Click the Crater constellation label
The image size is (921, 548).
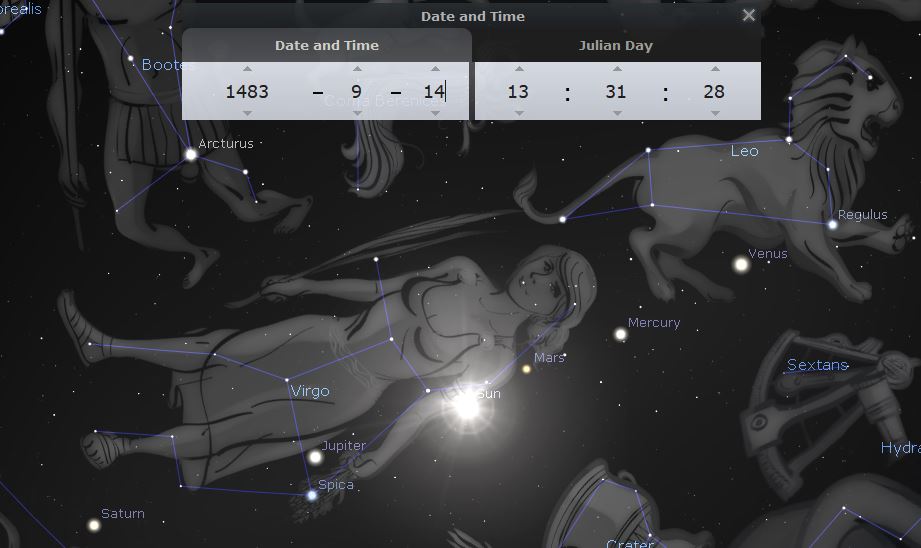point(630,543)
